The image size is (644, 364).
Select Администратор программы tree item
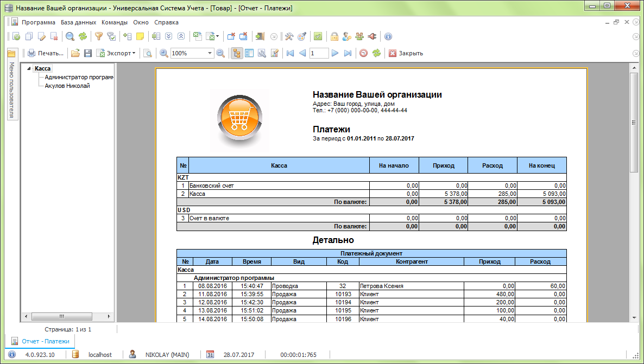(x=79, y=77)
